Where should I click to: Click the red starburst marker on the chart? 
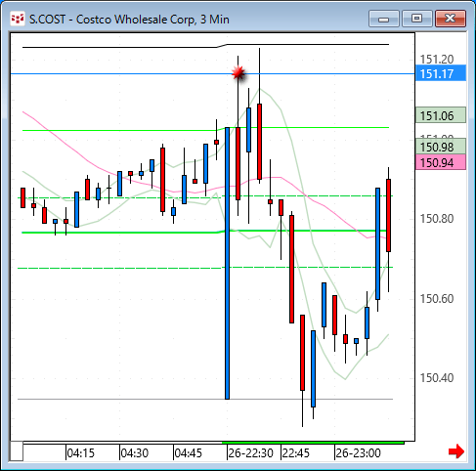tap(238, 72)
